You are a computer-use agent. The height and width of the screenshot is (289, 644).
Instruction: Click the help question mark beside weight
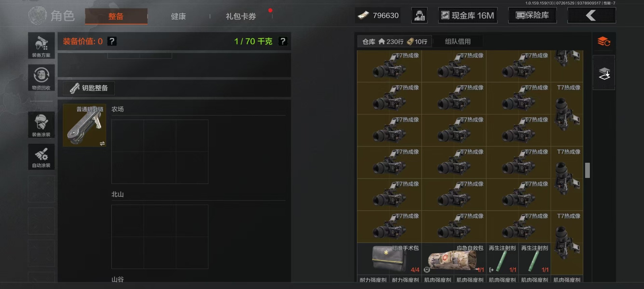(283, 41)
